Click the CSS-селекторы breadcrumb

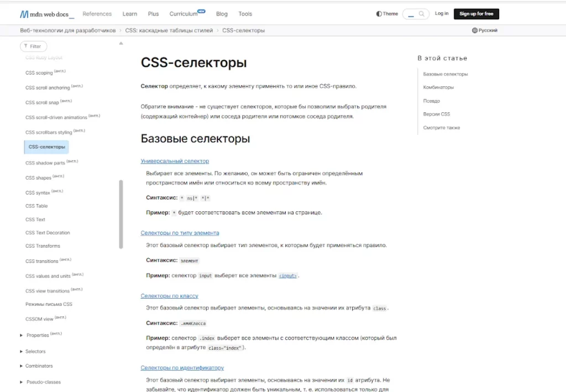243,30
